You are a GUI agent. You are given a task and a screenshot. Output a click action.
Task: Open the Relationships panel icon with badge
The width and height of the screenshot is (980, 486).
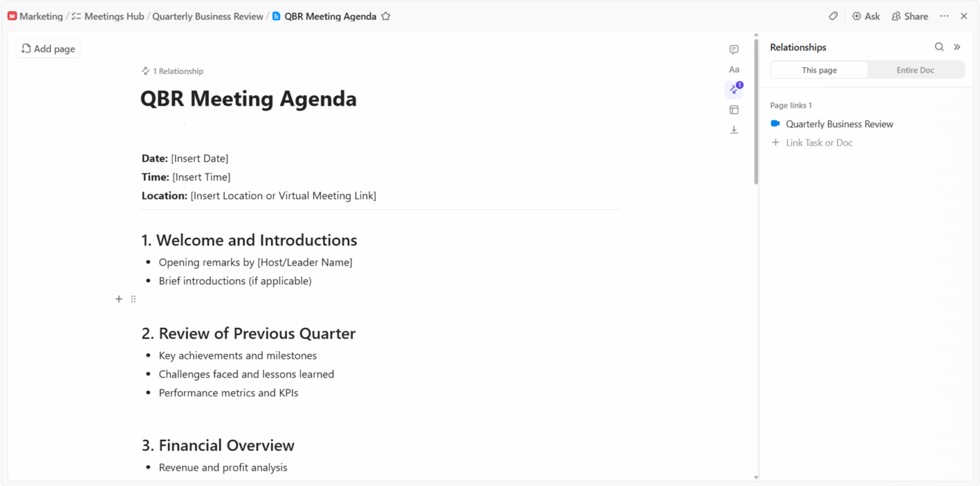(734, 89)
